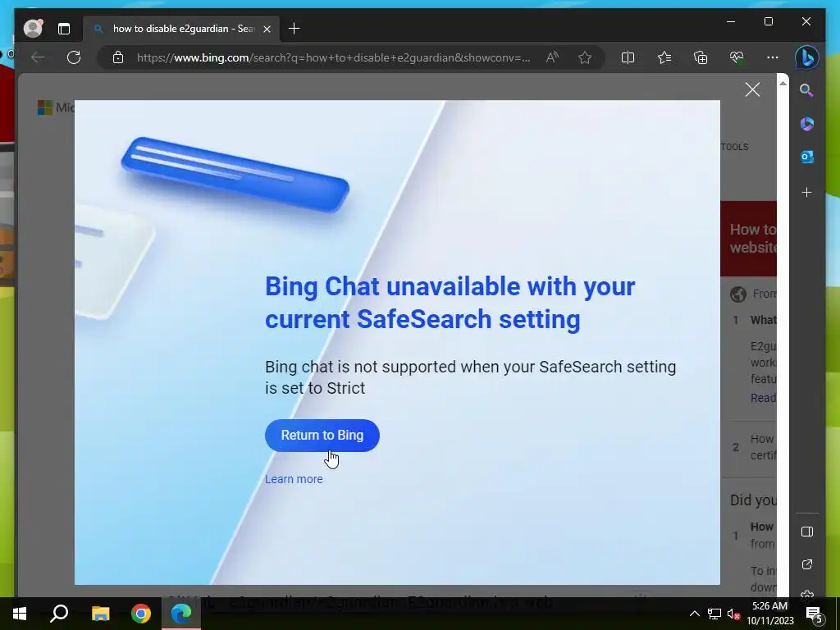This screenshot has height=630, width=840.
Task: Refresh the page
Action: click(74, 57)
